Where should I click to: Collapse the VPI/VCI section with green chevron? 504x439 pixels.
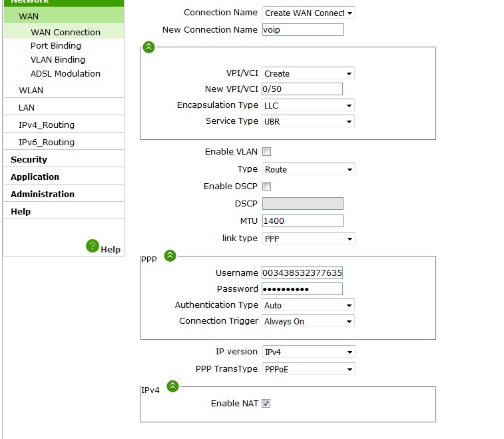pyautogui.click(x=149, y=47)
